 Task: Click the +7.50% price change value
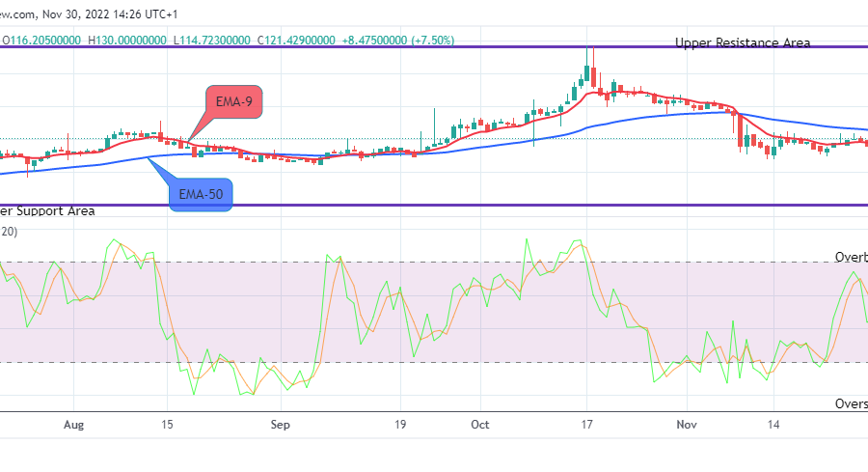click(428, 40)
